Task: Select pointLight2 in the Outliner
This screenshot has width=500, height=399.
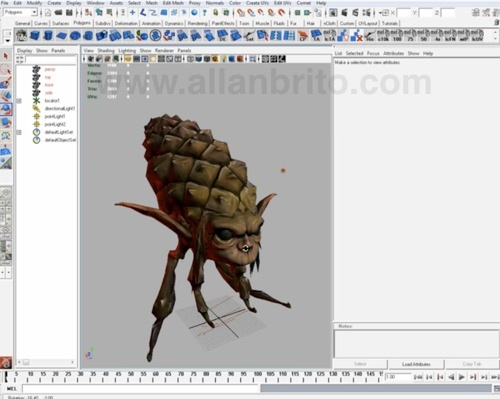Action: pyautogui.click(x=55, y=124)
